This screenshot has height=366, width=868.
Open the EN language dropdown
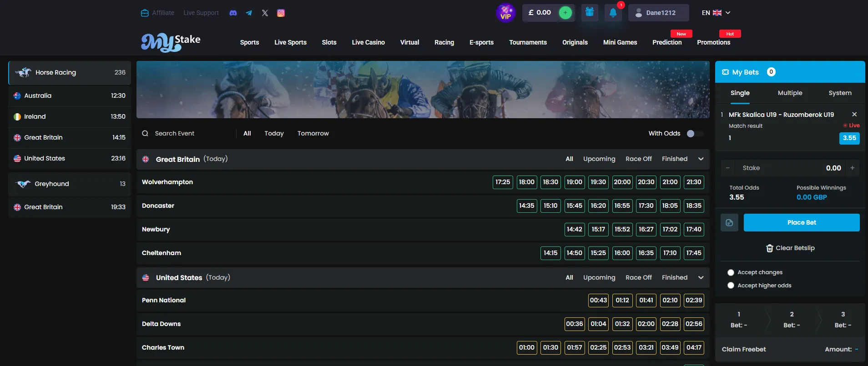[x=716, y=13]
